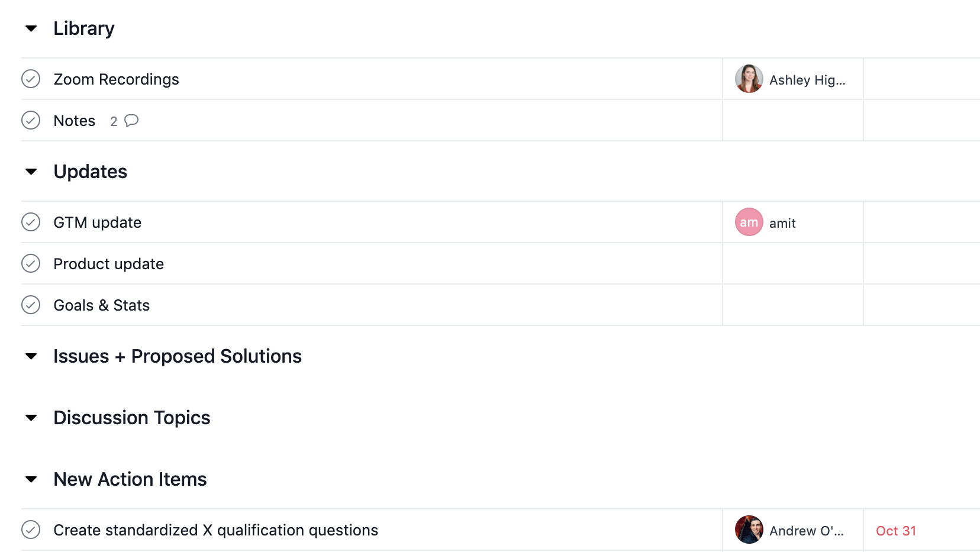The width and height of the screenshot is (980, 552).
Task: Mark Create standardized X qualification questions complete
Action: click(x=31, y=530)
